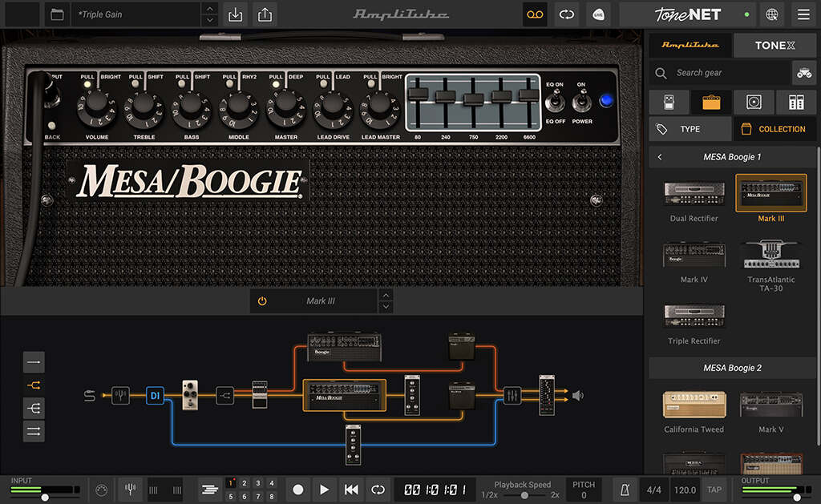Viewport: 821px width, 504px height.
Task: Select the Triple Rectifier amp thumbnail
Action: click(693, 317)
